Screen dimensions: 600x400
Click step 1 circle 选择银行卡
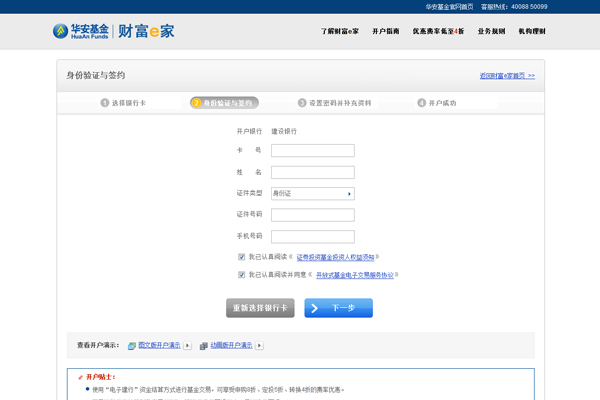point(105,103)
